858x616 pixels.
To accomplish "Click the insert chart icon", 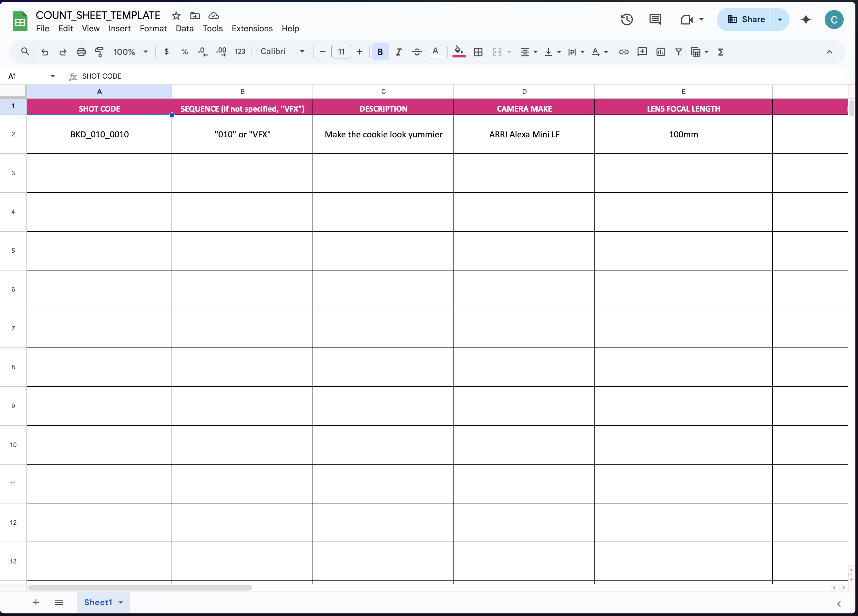I will (660, 52).
